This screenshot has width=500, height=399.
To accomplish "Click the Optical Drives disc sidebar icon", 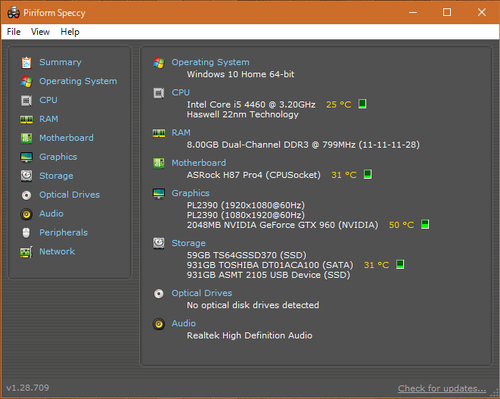I will tap(26, 195).
